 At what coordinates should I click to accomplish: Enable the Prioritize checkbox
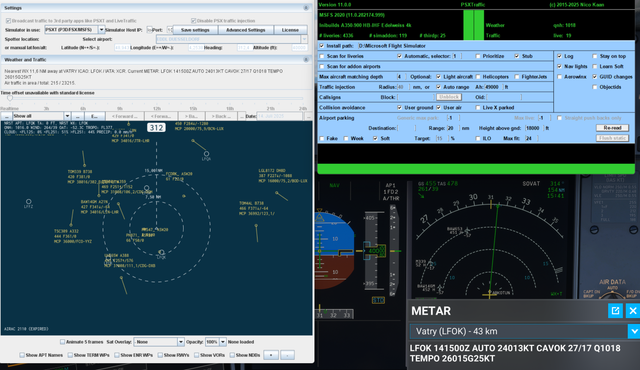coord(478,56)
